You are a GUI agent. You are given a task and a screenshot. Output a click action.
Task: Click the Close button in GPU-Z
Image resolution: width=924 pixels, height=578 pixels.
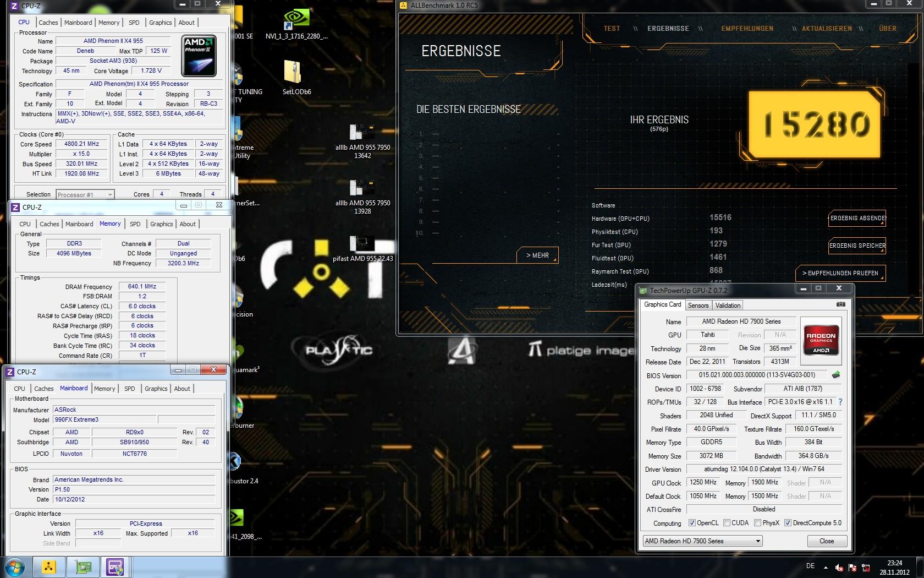pos(826,541)
